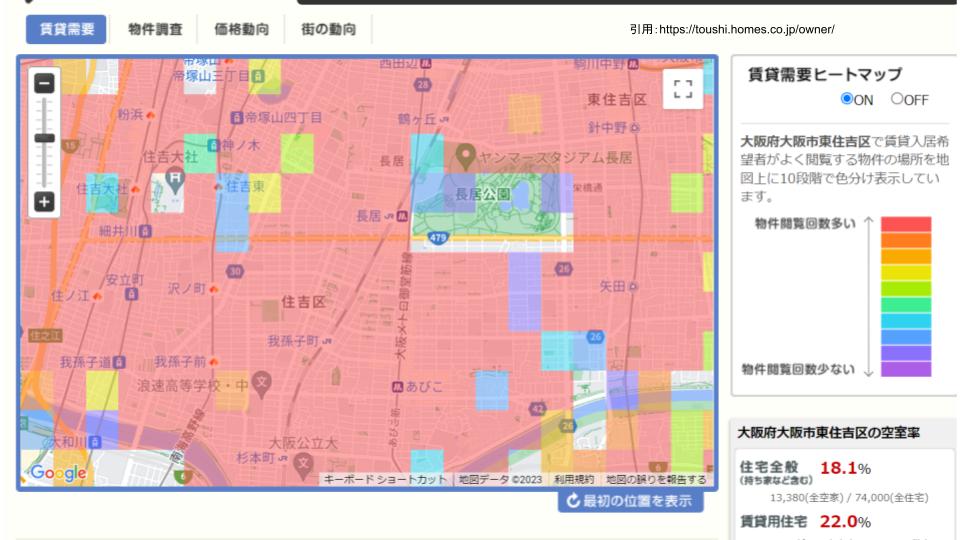Click 浪速高等学校・中学校 school pin
The width and height of the screenshot is (960, 540).
point(261,385)
